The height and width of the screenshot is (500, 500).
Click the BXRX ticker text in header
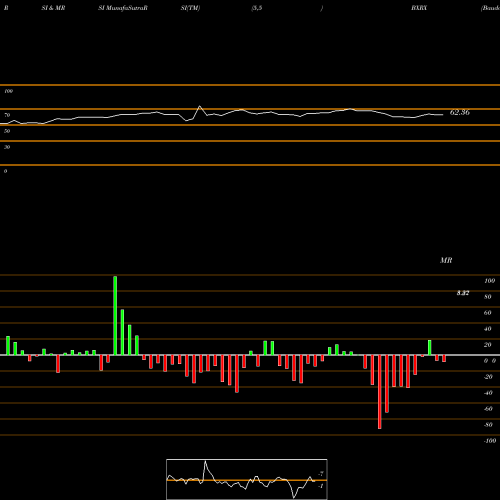(419, 8)
